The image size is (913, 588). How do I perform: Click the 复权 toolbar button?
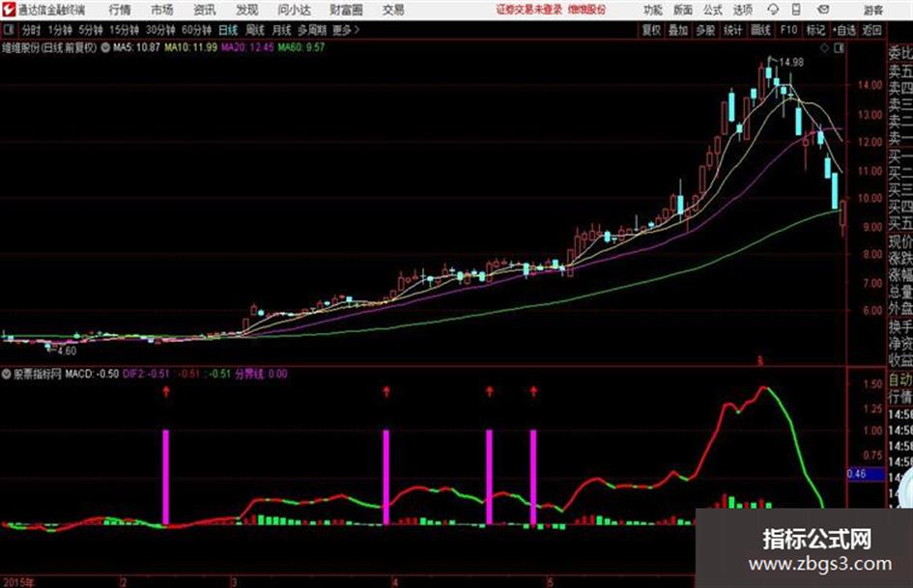click(651, 30)
